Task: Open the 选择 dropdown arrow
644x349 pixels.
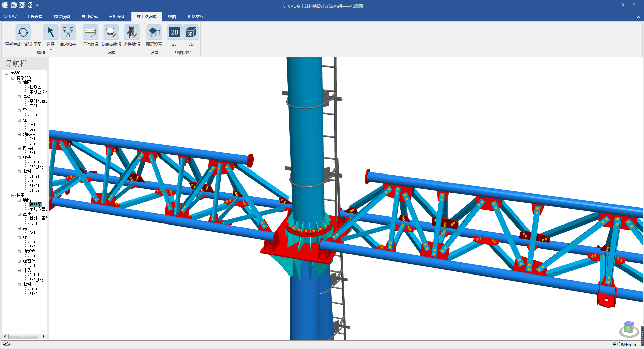Action: 51,50
